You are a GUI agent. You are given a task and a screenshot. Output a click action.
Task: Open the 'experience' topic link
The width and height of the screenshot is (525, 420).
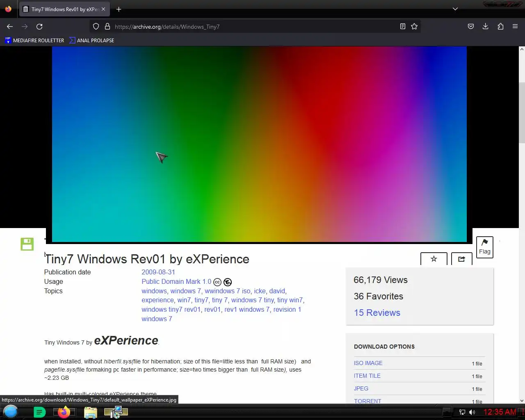coord(157,300)
